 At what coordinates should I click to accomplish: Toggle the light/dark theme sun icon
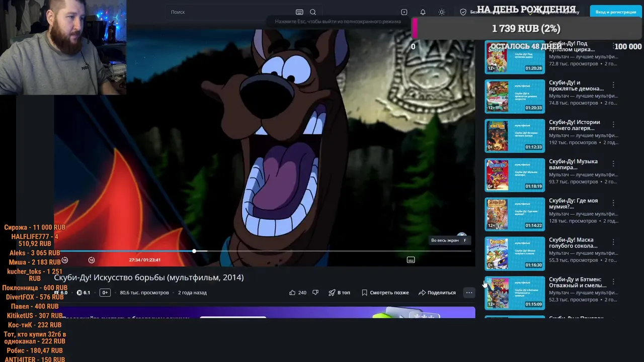[442, 12]
